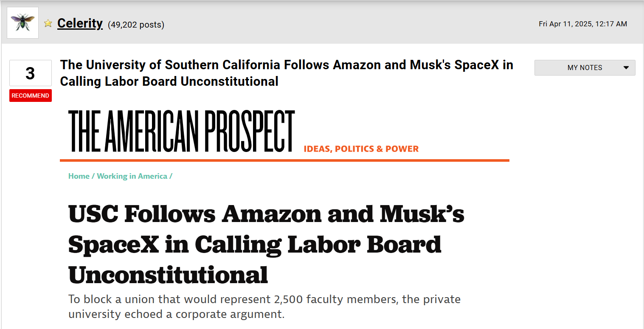Click the (49,202 posts) count link
This screenshot has width=644, height=329.
pos(136,25)
